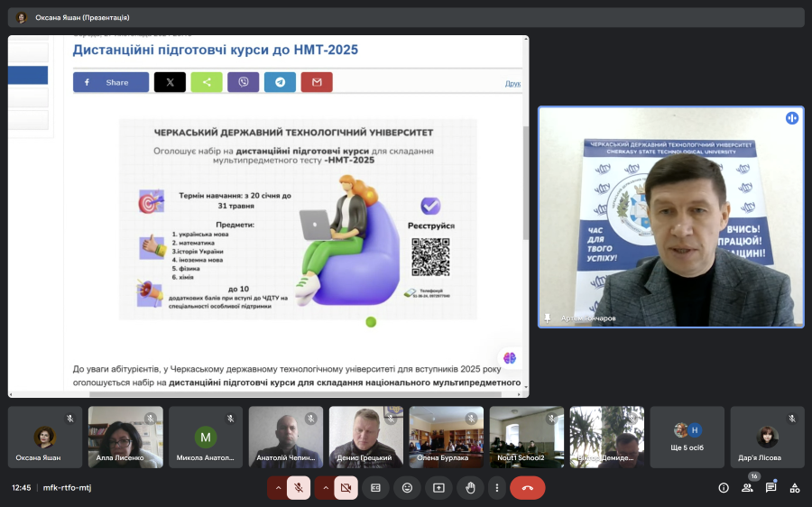
Task: Click the presentation's vertical scrollbar
Action: pyautogui.click(x=526, y=183)
